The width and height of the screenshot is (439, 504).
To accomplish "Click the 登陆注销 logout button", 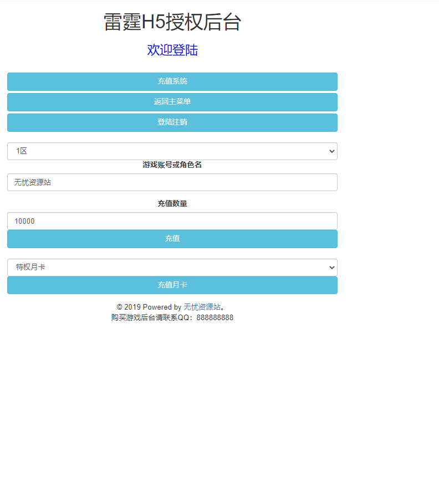I will click(172, 122).
